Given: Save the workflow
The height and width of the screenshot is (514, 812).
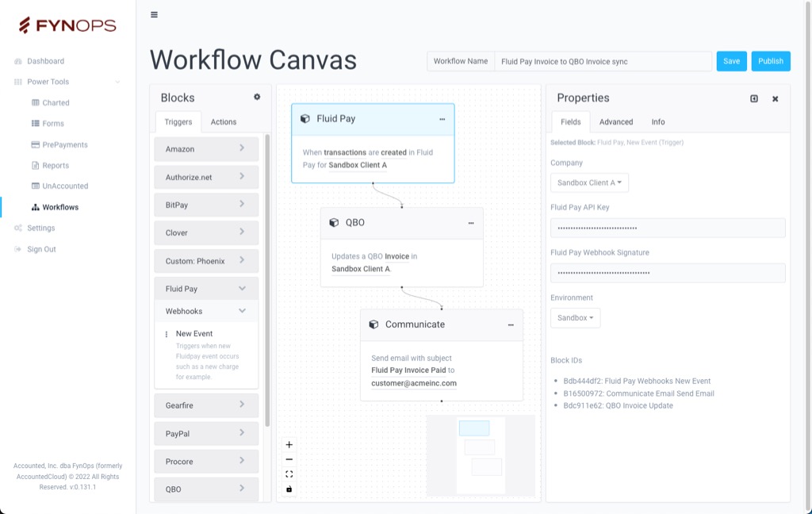Looking at the screenshot, I should click(x=731, y=61).
